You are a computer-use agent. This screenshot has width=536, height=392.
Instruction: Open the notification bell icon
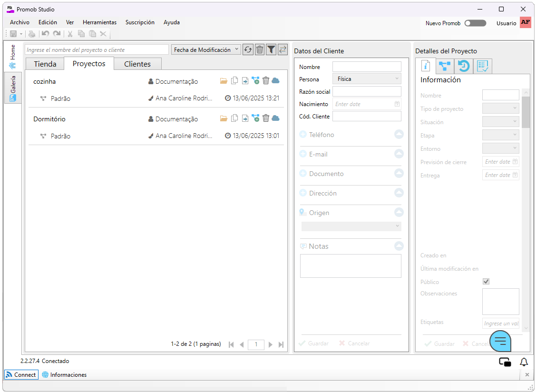(x=524, y=362)
